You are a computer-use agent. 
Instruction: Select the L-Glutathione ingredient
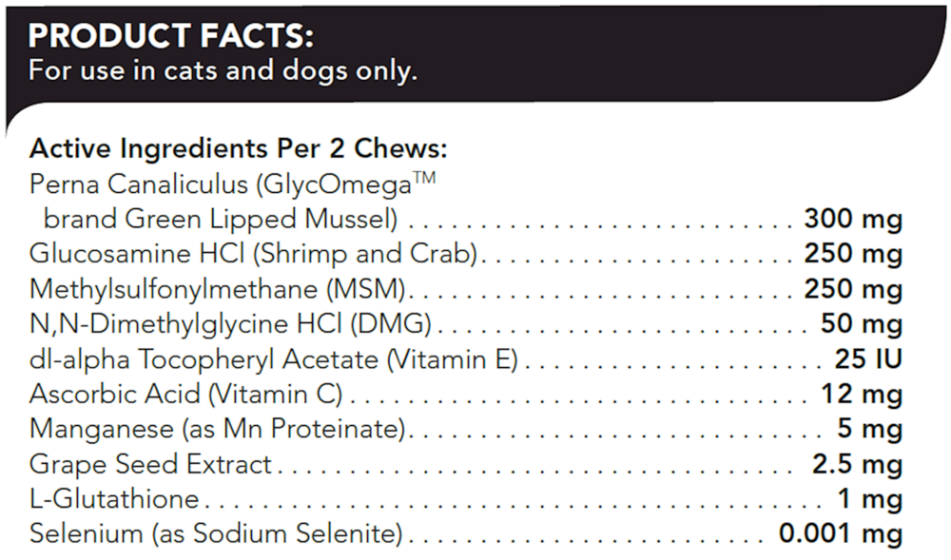click(114, 498)
